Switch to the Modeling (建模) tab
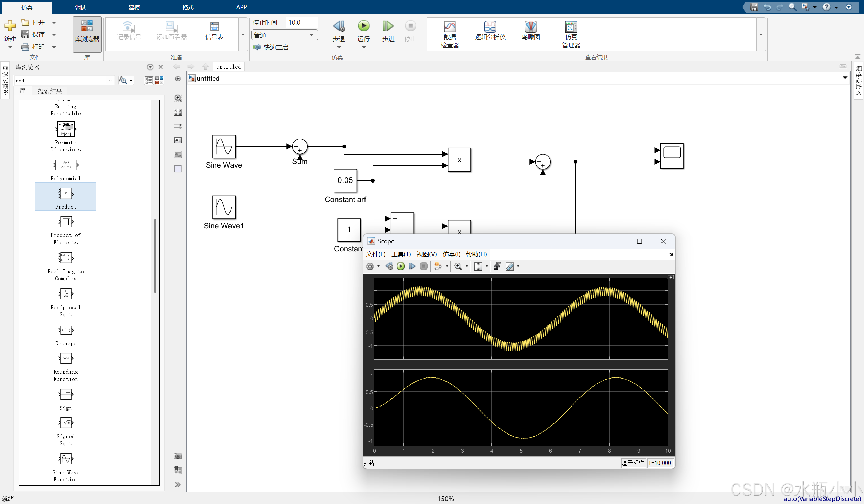 click(x=134, y=7)
